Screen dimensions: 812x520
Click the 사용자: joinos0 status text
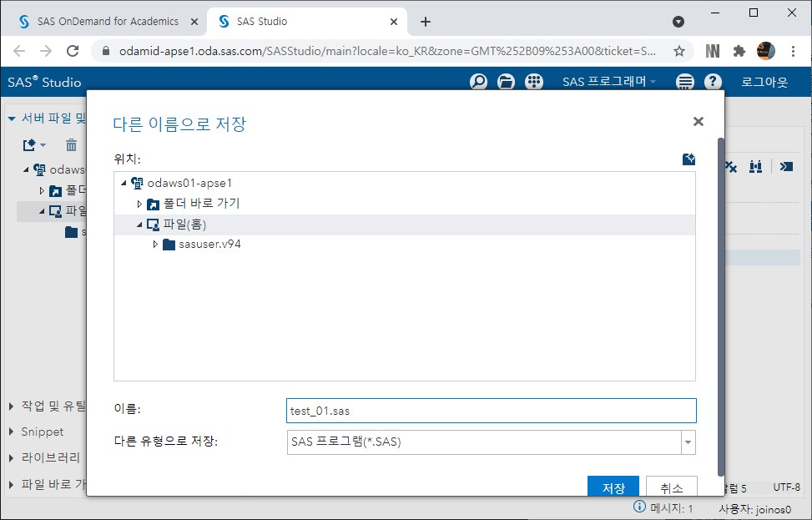(754, 509)
